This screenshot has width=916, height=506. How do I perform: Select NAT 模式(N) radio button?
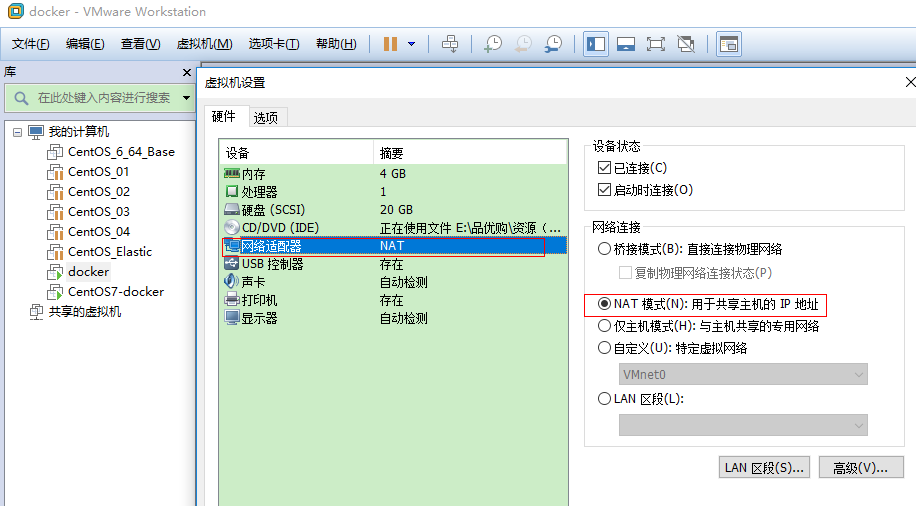[x=604, y=304]
